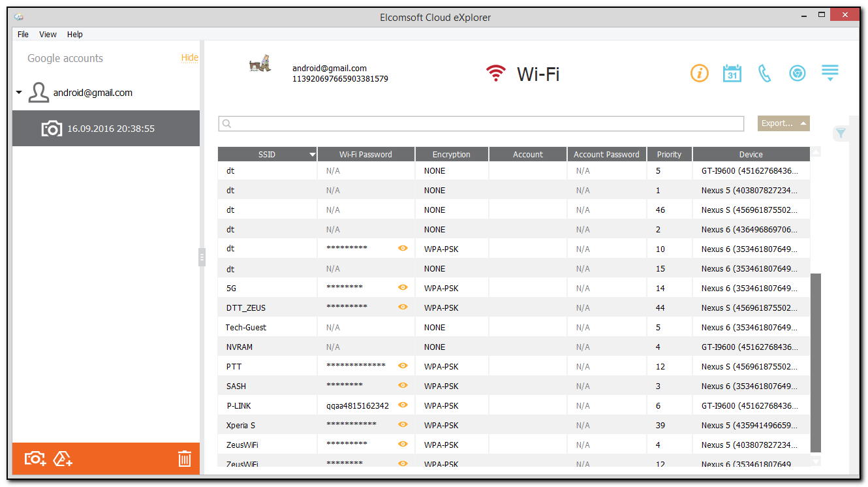Screen dimensions: 868x487
Task: Open the Export options dropdown
Action: [783, 123]
